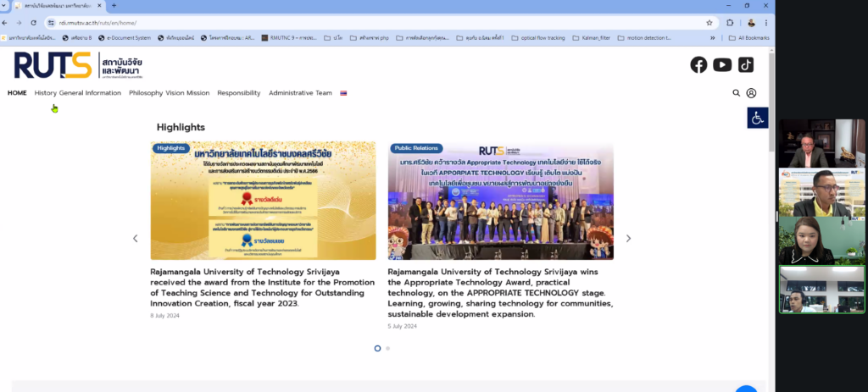Viewport: 868px width, 392px height.
Task: View site information icon in address bar
Action: 51,23
